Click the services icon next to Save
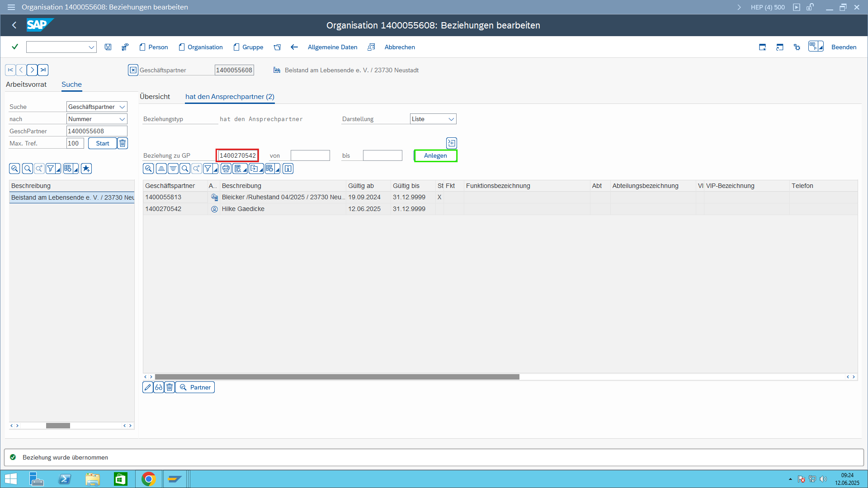This screenshot has height=488, width=868. coord(125,47)
